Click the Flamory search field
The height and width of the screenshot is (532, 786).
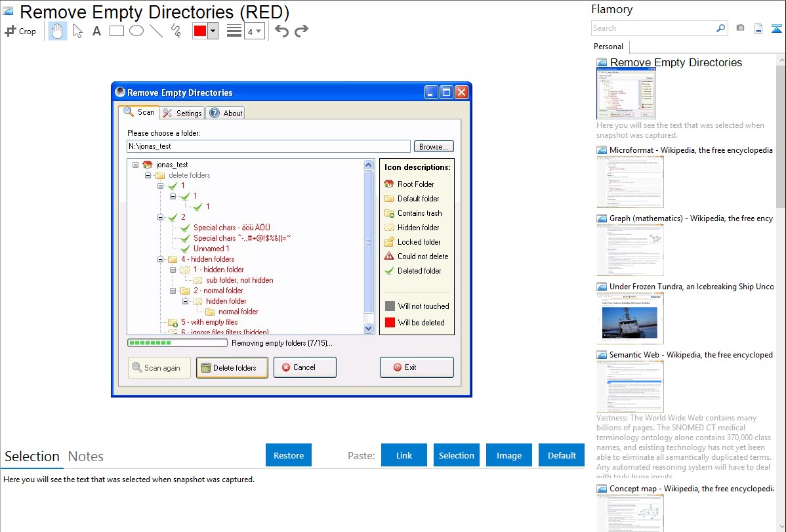coord(653,28)
